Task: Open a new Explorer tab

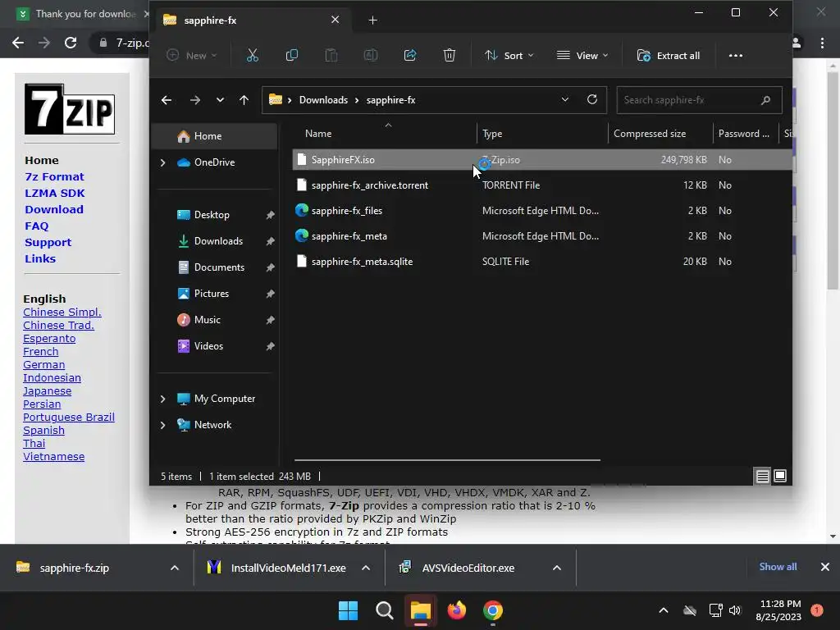Action: click(373, 21)
